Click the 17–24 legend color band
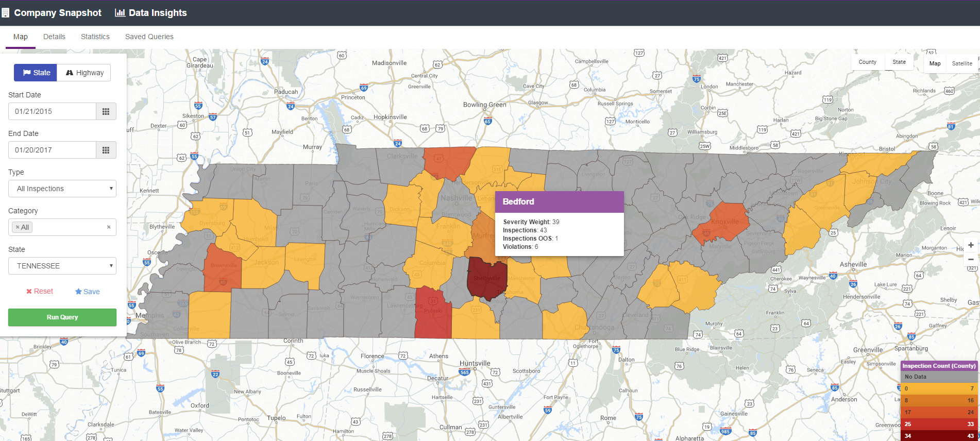 (x=939, y=412)
